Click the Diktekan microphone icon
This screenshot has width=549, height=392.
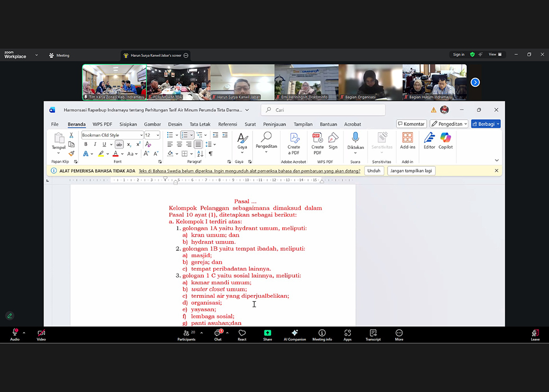[356, 138]
